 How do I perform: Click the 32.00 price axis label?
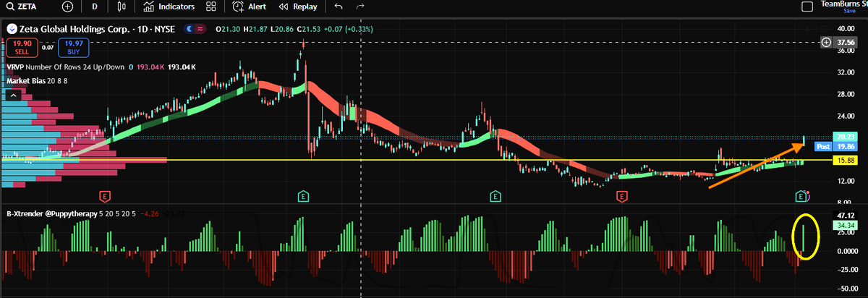tap(846, 72)
